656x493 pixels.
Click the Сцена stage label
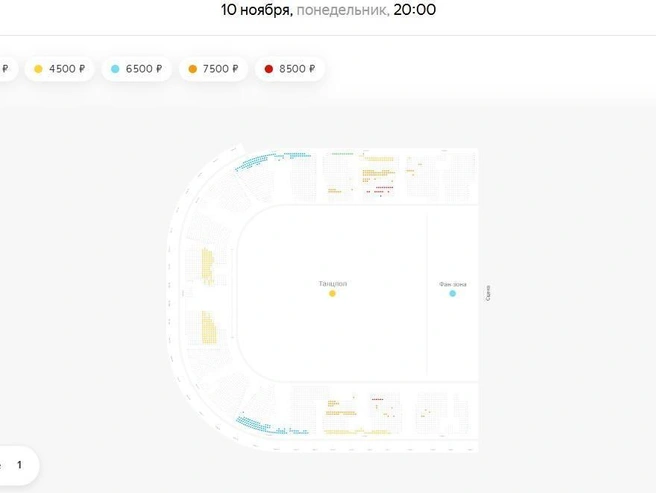click(x=488, y=293)
